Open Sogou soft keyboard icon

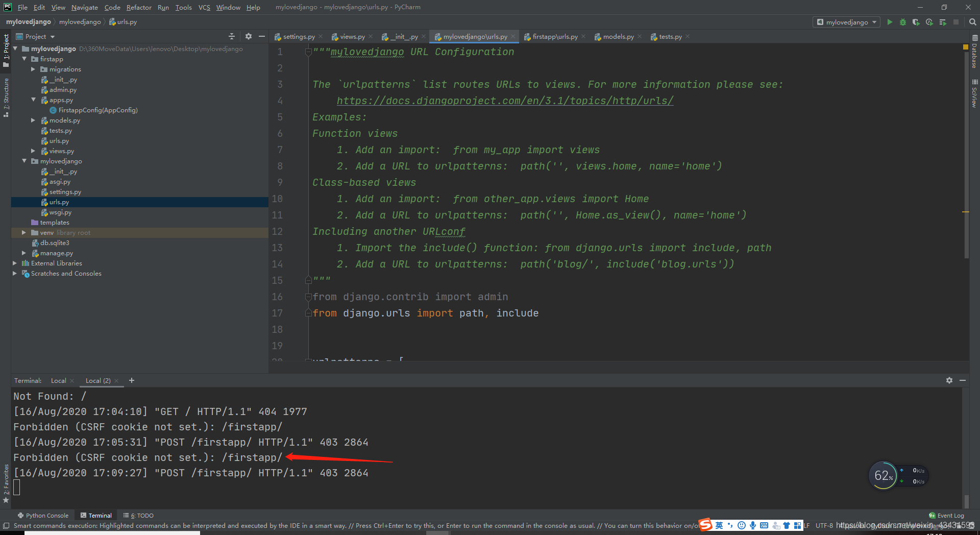point(764,525)
